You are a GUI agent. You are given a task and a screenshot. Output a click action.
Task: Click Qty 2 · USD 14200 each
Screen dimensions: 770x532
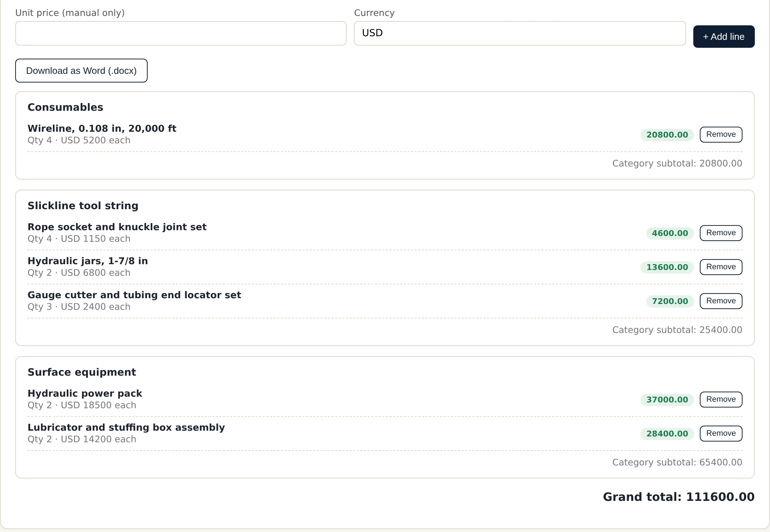[82, 439]
